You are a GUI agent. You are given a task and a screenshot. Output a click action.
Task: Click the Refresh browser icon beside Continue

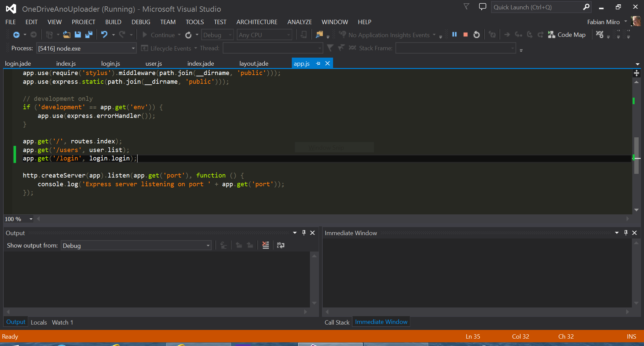[189, 35]
